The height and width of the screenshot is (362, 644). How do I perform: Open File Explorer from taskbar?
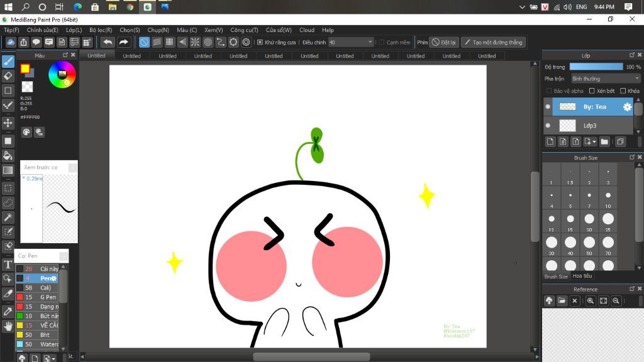(112, 7)
